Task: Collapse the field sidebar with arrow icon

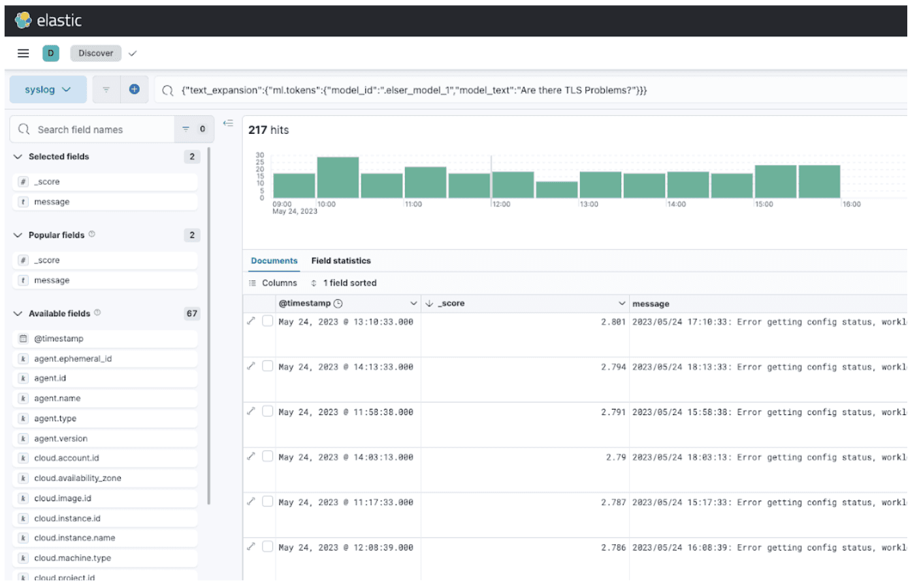Action: point(228,123)
